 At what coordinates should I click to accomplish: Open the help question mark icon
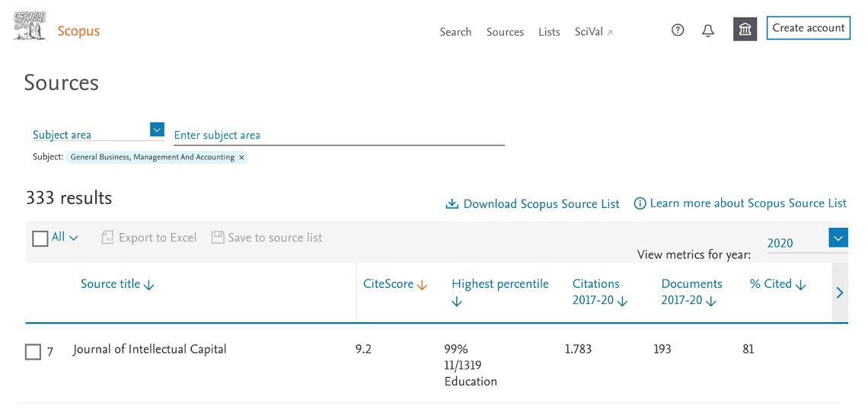(678, 30)
